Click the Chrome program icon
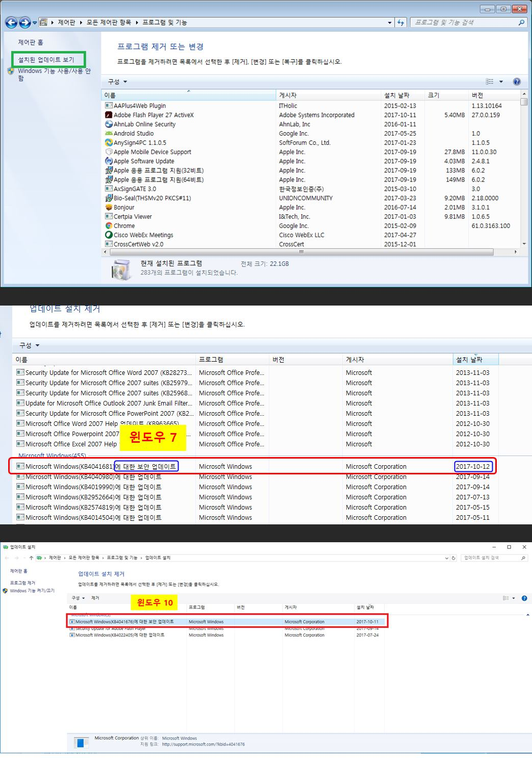532x758 pixels. pyautogui.click(x=109, y=225)
